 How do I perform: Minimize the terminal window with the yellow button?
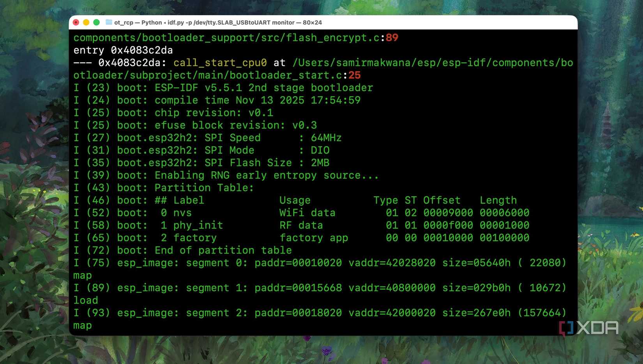click(86, 22)
